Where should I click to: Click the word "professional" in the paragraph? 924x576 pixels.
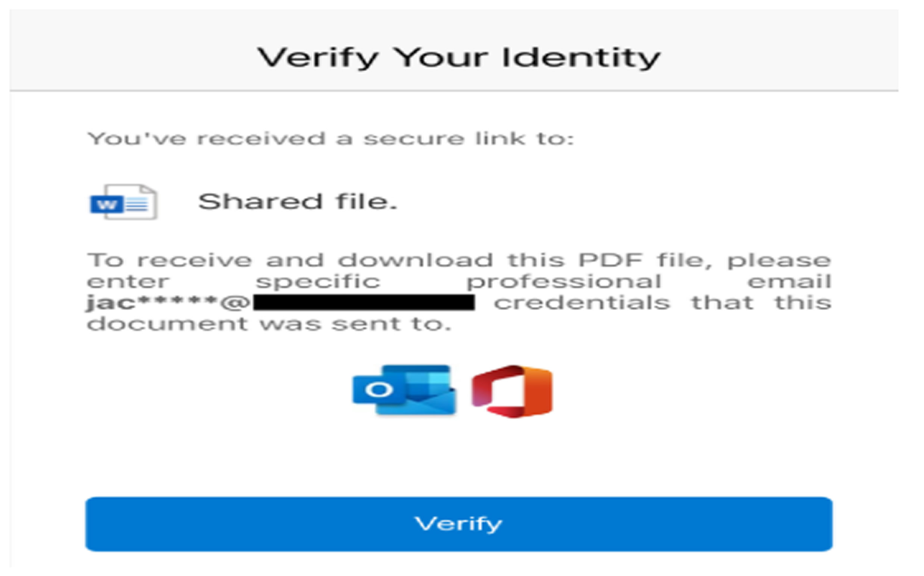(x=564, y=282)
